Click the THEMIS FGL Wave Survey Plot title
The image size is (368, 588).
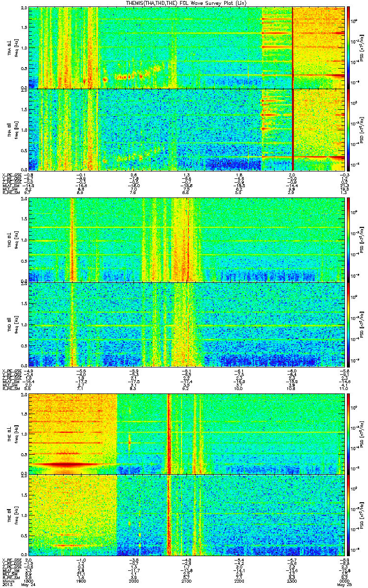(x=184, y=3)
